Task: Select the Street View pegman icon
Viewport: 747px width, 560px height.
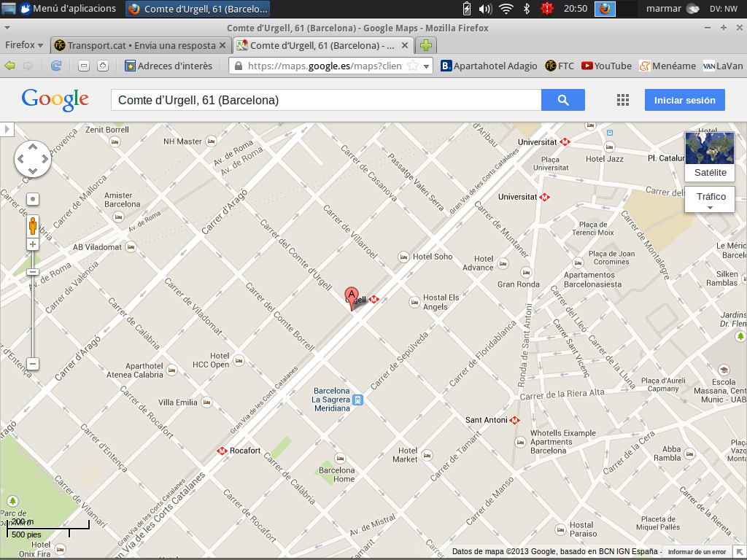Action: click(x=32, y=225)
